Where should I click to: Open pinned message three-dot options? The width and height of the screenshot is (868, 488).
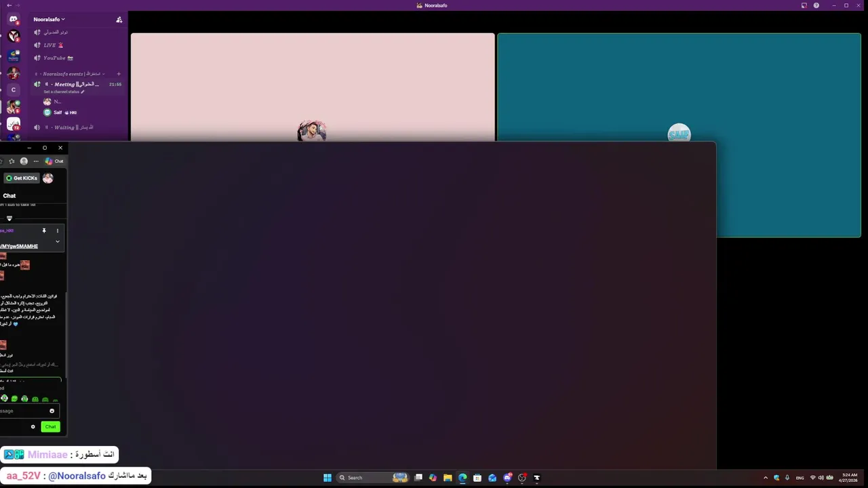click(x=57, y=230)
